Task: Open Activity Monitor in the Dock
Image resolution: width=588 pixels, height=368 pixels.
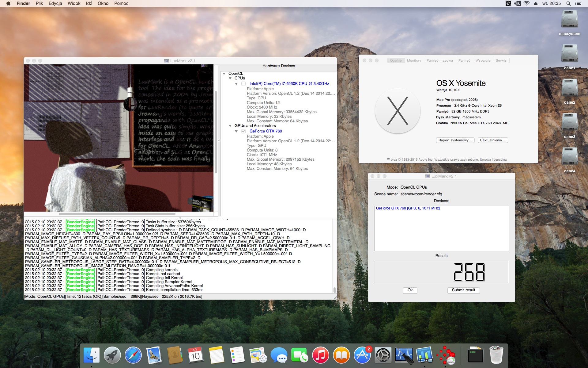Action: click(x=404, y=355)
